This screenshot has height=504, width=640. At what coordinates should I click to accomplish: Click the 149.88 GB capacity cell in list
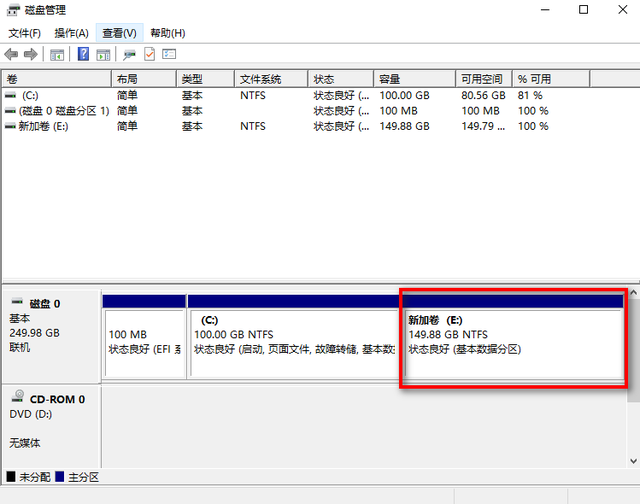404,127
